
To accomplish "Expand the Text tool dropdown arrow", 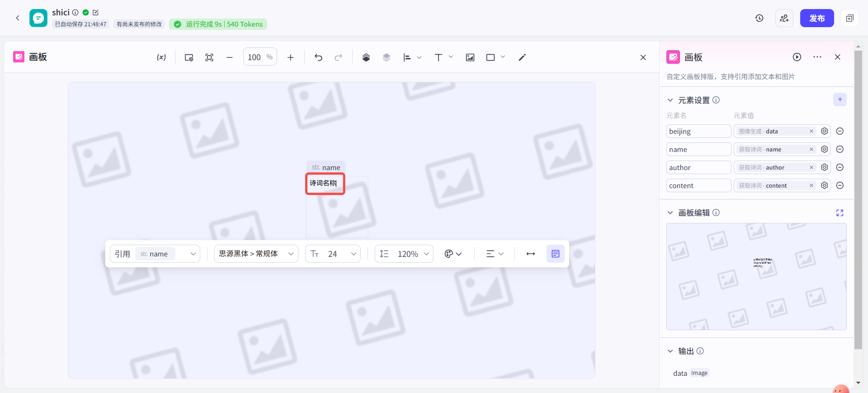I will point(451,57).
